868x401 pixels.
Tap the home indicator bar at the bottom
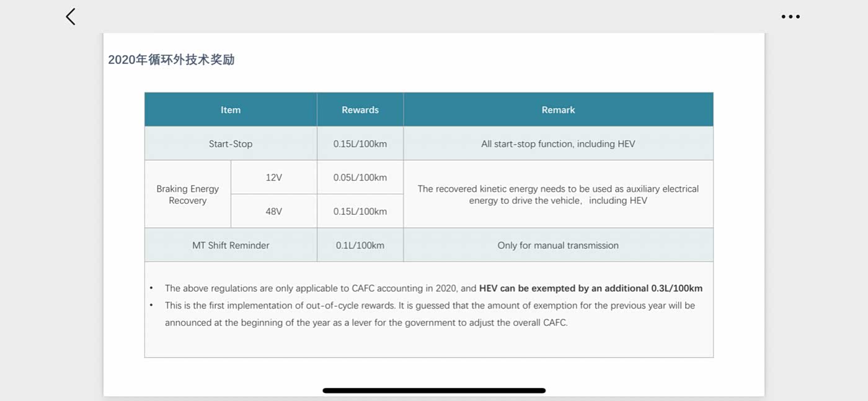(434, 390)
